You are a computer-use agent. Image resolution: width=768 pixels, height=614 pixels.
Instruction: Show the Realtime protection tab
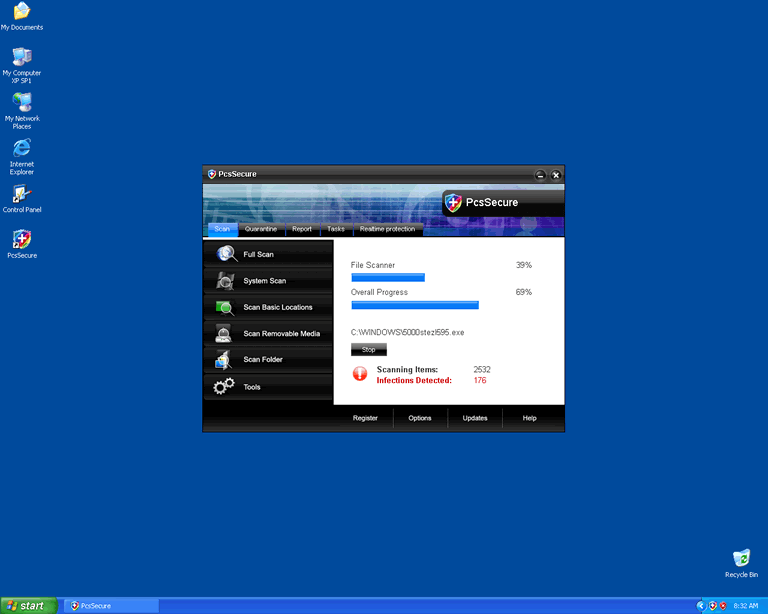[x=387, y=229]
